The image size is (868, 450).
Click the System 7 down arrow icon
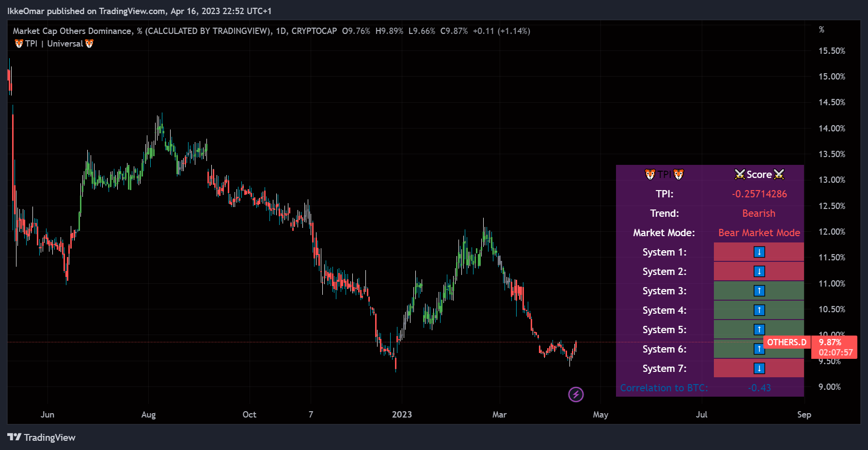(759, 369)
